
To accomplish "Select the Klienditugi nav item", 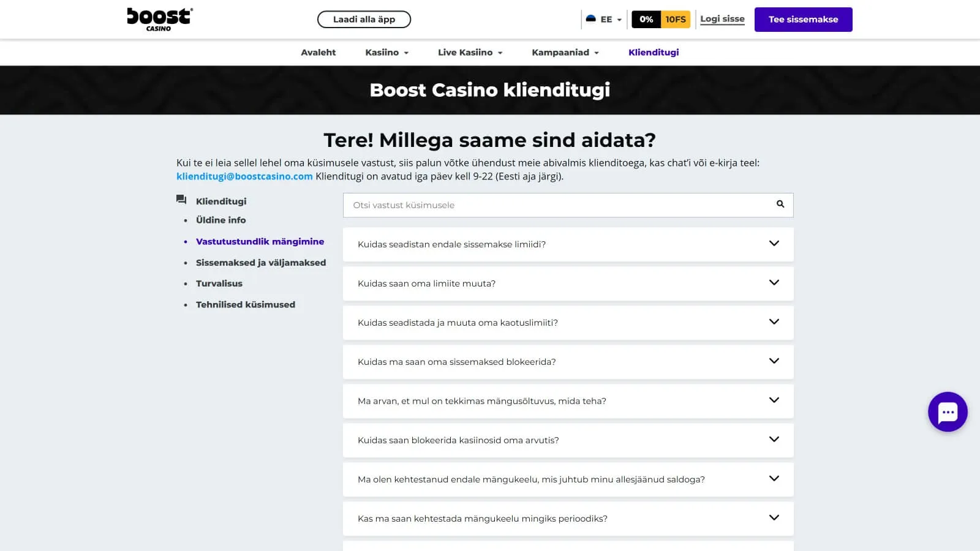I will pos(654,53).
